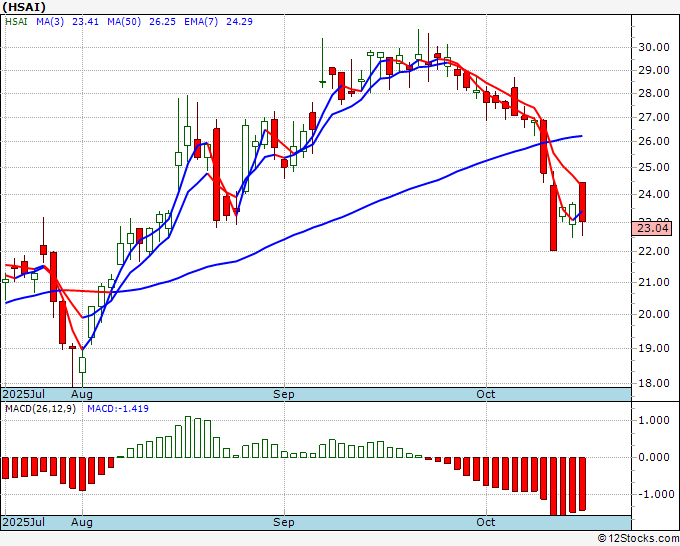Click the EMA(7) legend label
This screenshot has width=680, height=546.
(201, 22)
